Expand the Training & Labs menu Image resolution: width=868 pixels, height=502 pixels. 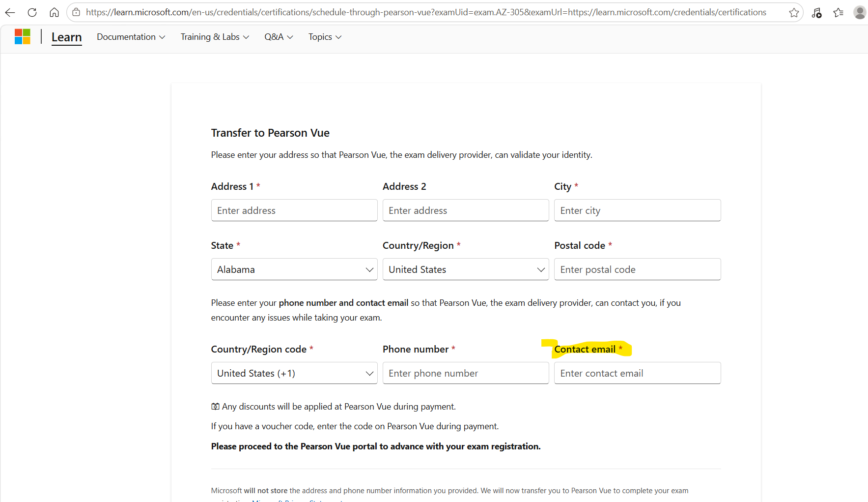[x=215, y=37]
